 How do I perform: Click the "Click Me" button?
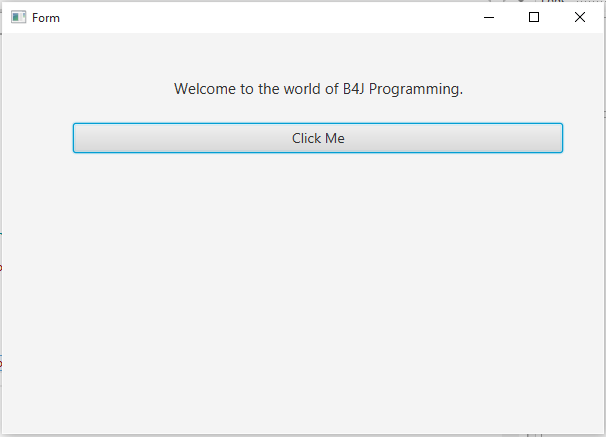click(318, 138)
